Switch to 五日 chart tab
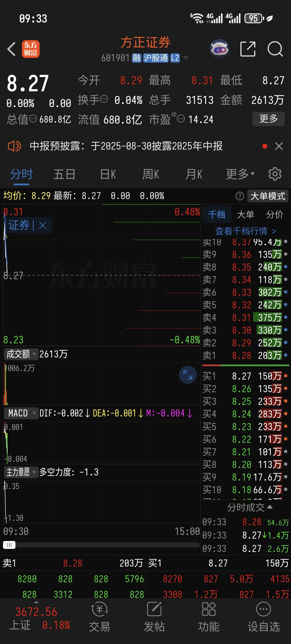The height and width of the screenshot is (644, 291). coord(65,174)
